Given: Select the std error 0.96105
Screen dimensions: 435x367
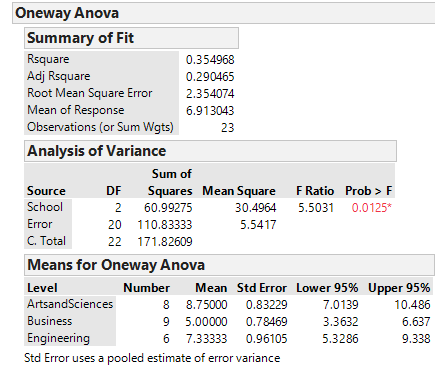Looking at the screenshot, I should [267, 339].
